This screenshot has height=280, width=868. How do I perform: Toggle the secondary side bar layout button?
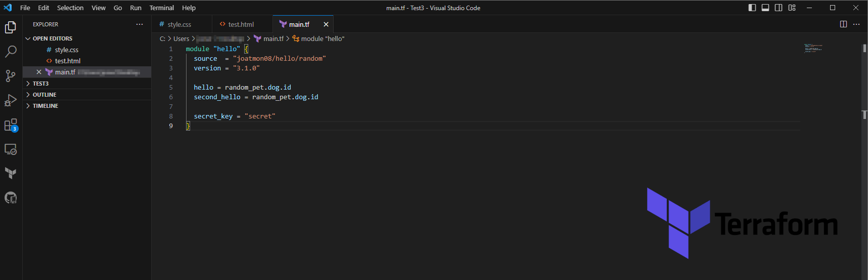pyautogui.click(x=779, y=8)
